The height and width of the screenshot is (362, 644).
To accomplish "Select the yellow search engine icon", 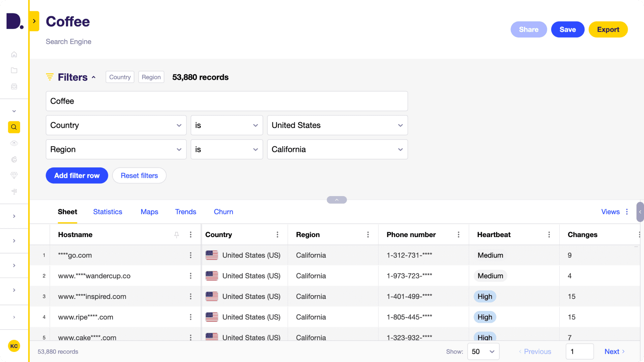I will point(14,127).
